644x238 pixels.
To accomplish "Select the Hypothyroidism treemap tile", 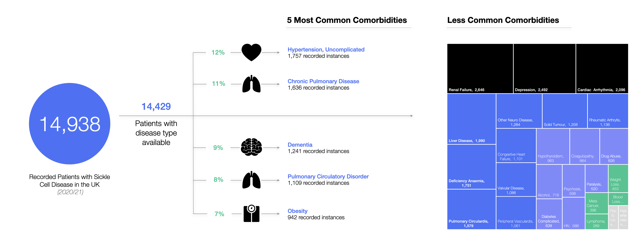I will pos(553,146).
